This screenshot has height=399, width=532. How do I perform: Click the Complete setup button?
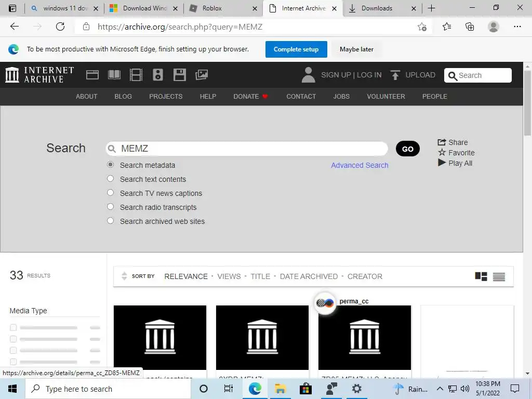pos(296,49)
